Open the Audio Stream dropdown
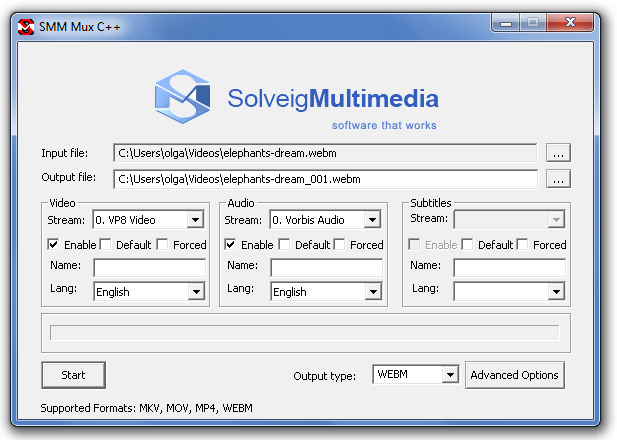The width and height of the screenshot is (617, 440). (x=325, y=220)
